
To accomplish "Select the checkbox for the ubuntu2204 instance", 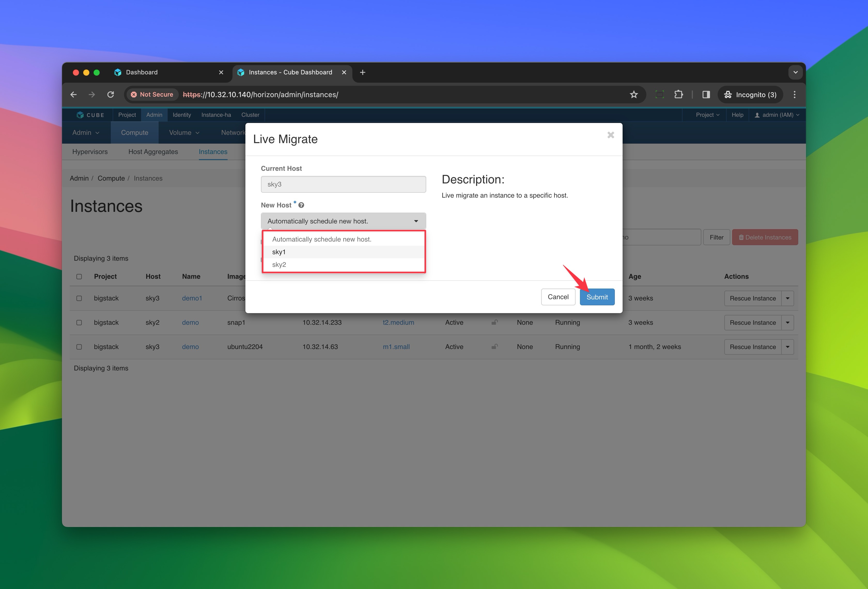I will coord(79,347).
